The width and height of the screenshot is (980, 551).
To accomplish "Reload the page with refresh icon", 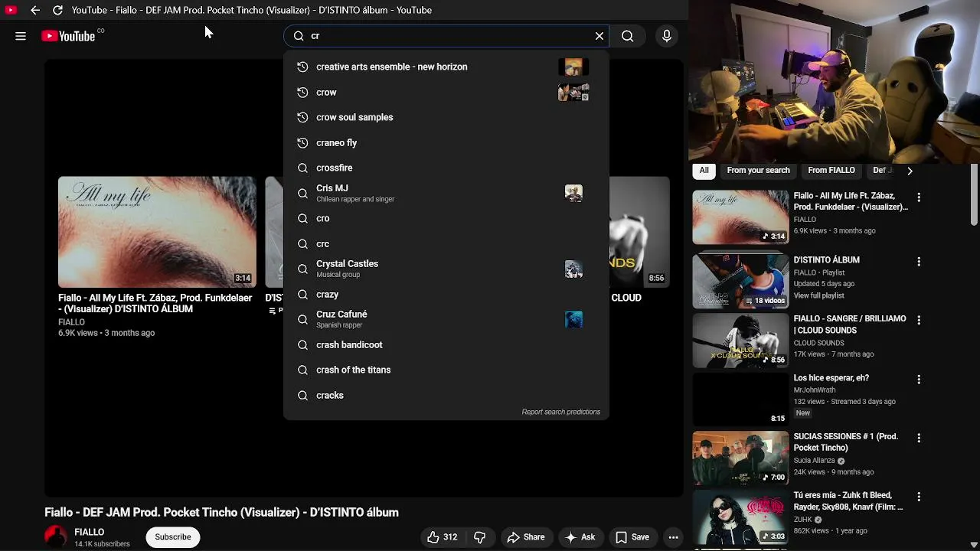I will pos(57,10).
